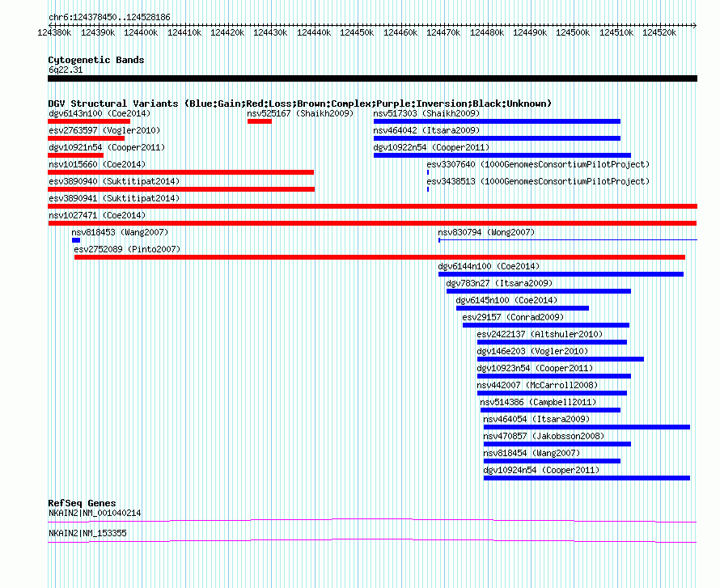This screenshot has width=720, height=588.
Task: Open nsv442007 (McCarroll2008) label
Action: (x=537, y=385)
